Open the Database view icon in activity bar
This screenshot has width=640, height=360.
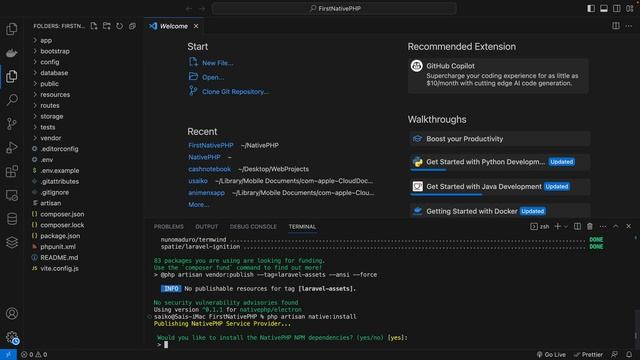click(12, 219)
